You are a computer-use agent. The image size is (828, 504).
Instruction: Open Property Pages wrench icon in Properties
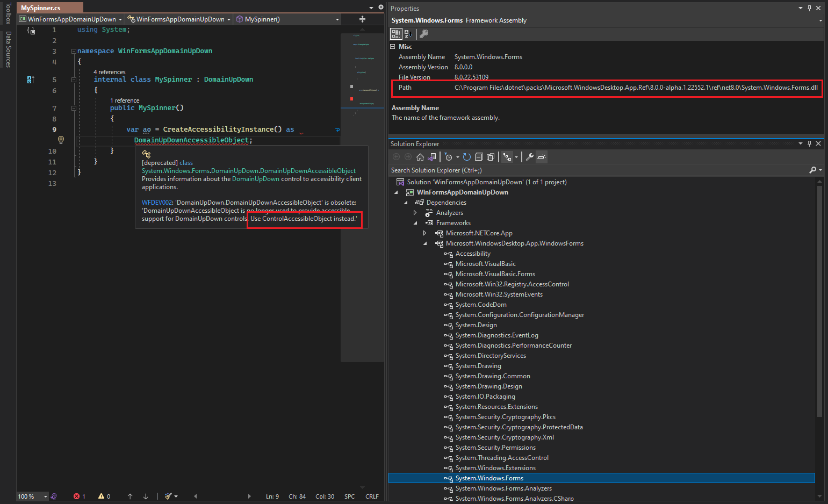click(x=424, y=34)
